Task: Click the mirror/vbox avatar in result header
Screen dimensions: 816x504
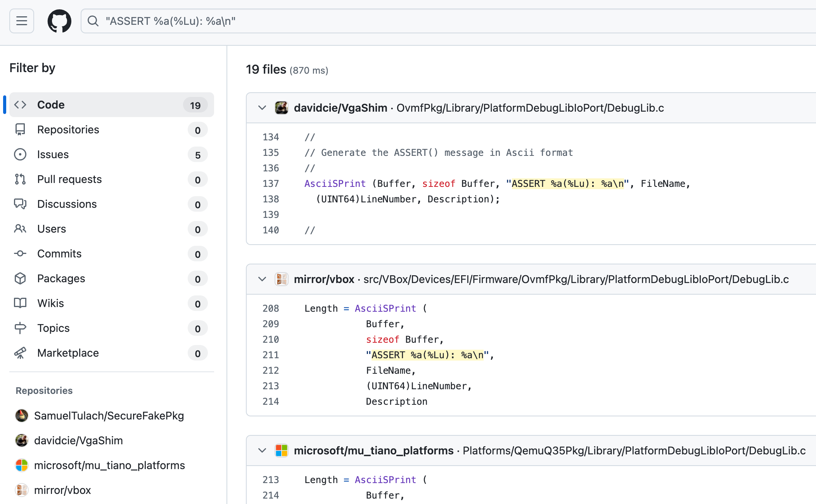Action: [282, 279]
